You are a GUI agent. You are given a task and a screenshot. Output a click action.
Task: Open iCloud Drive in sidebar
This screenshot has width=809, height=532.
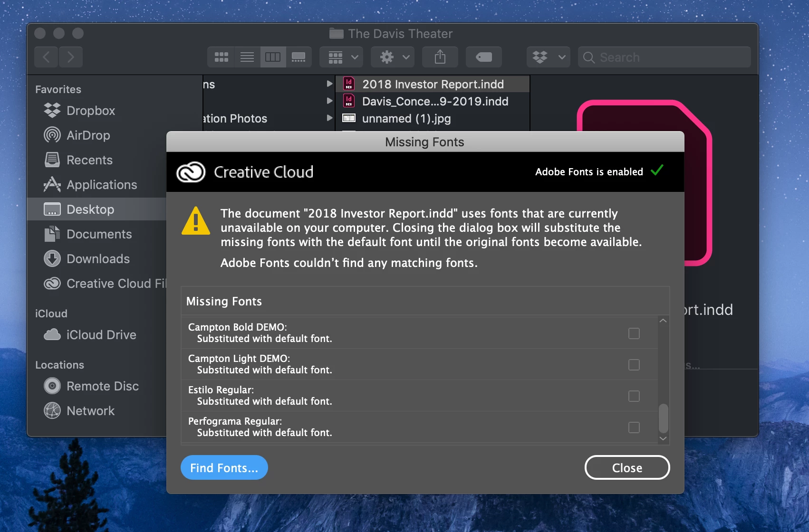101,335
